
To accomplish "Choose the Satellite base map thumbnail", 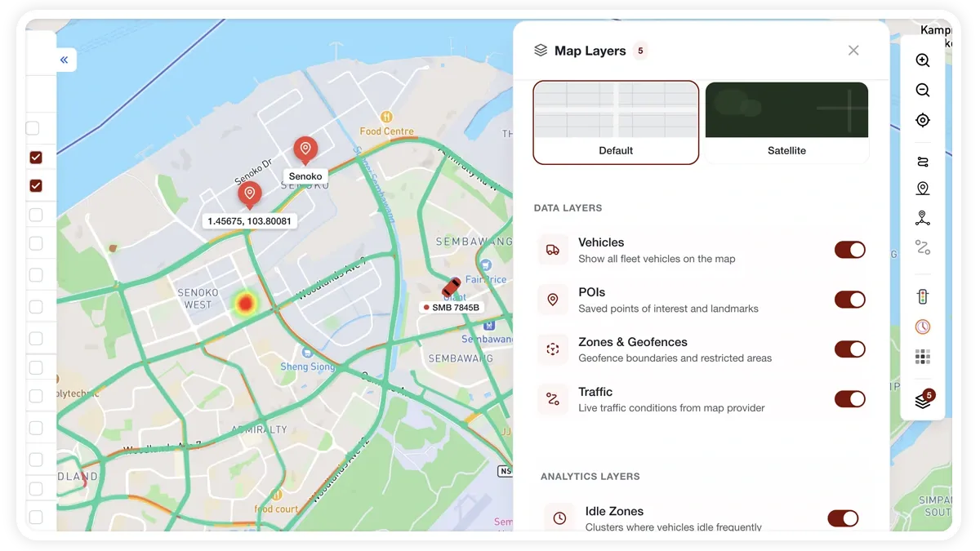I will tap(786, 122).
